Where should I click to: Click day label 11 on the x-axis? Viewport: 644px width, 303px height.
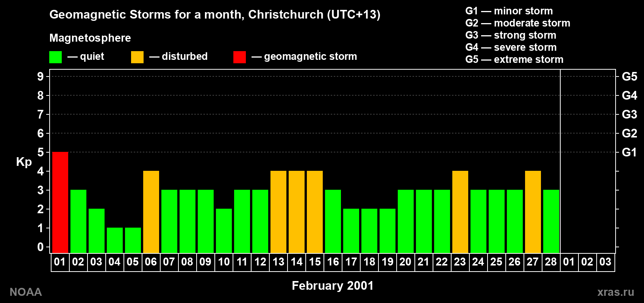242,262
